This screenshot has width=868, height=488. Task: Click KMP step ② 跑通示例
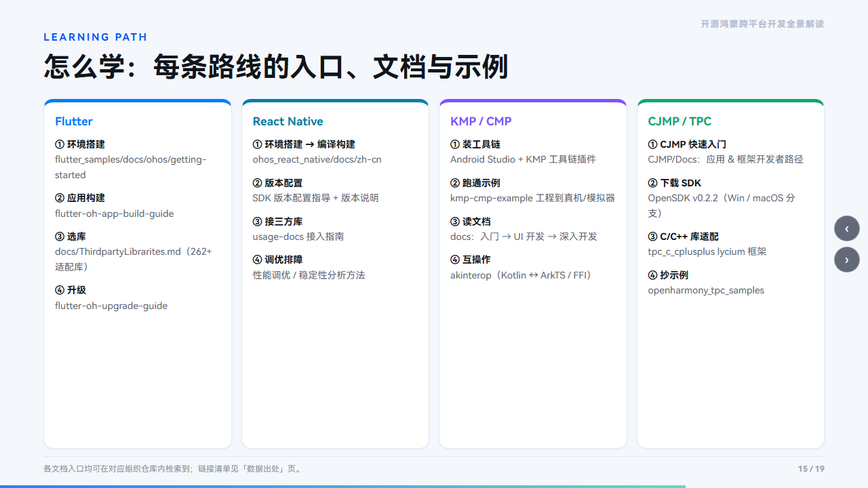coord(475,183)
